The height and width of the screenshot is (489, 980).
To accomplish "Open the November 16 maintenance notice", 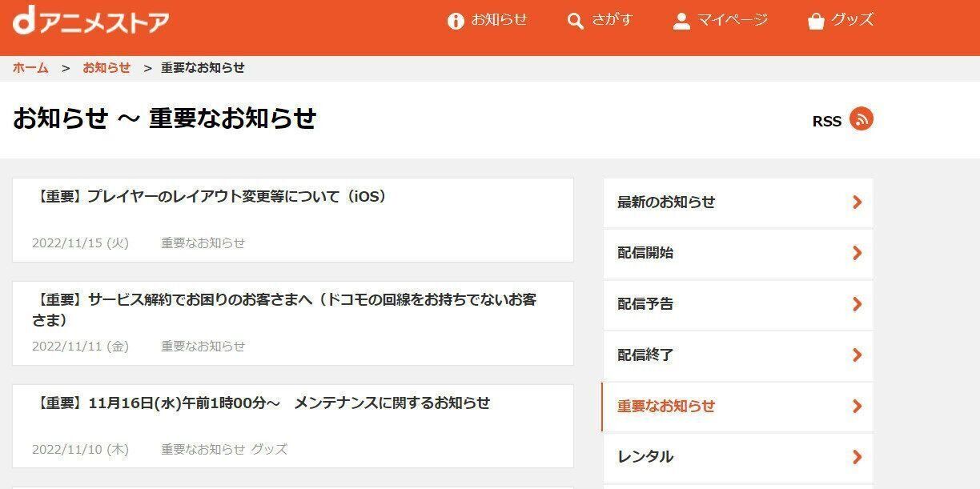I will [x=266, y=403].
